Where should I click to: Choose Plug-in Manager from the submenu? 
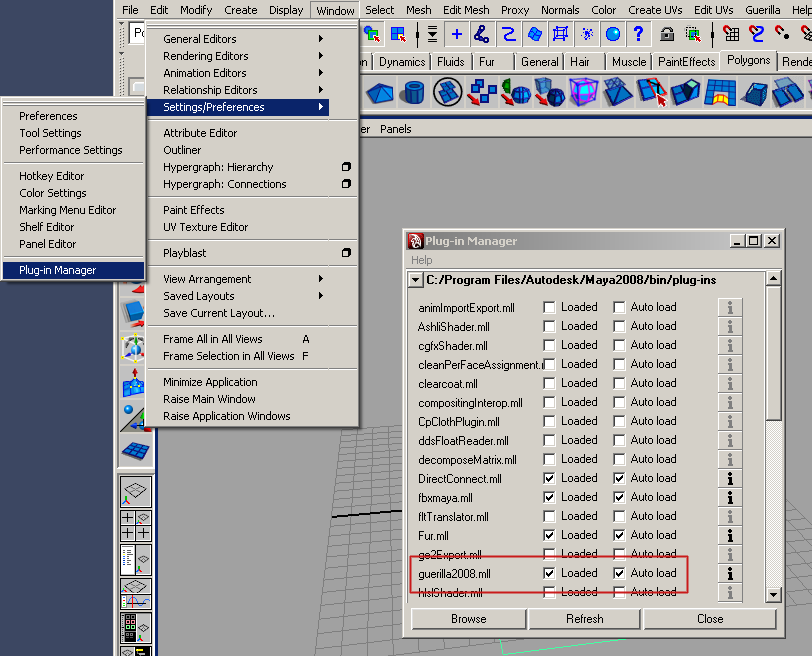click(58, 270)
